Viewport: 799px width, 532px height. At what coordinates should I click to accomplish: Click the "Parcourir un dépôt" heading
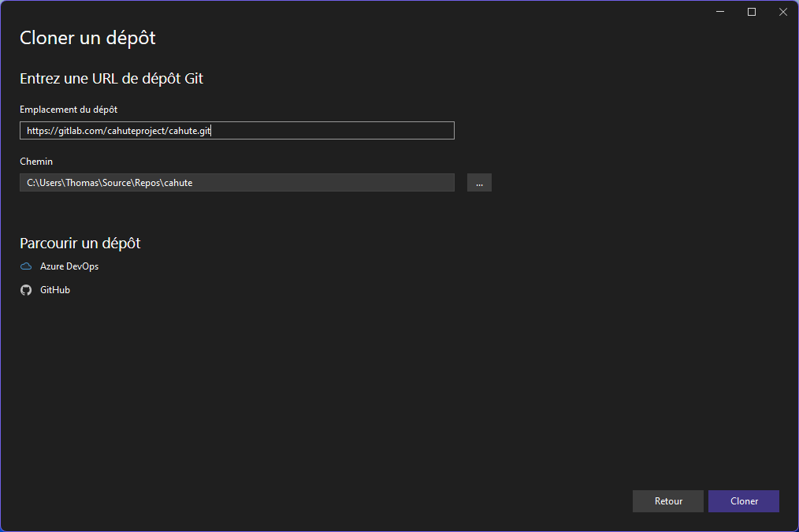click(x=80, y=243)
